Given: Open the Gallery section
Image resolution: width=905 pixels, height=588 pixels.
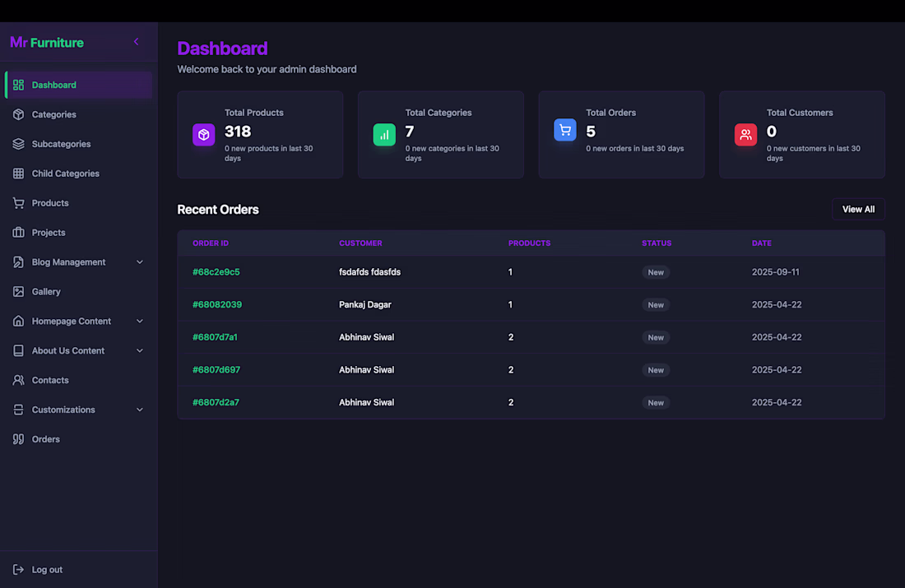Looking at the screenshot, I should pyautogui.click(x=78, y=291).
